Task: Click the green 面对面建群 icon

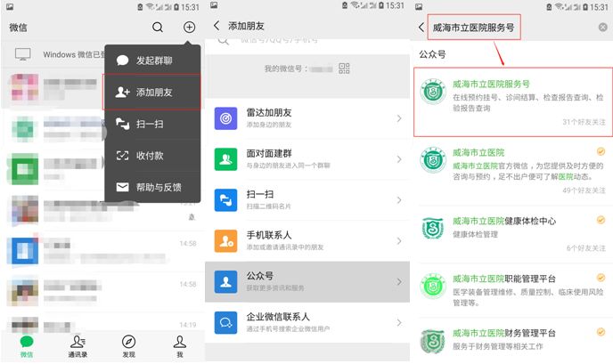Action: click(x=225, y=159)
